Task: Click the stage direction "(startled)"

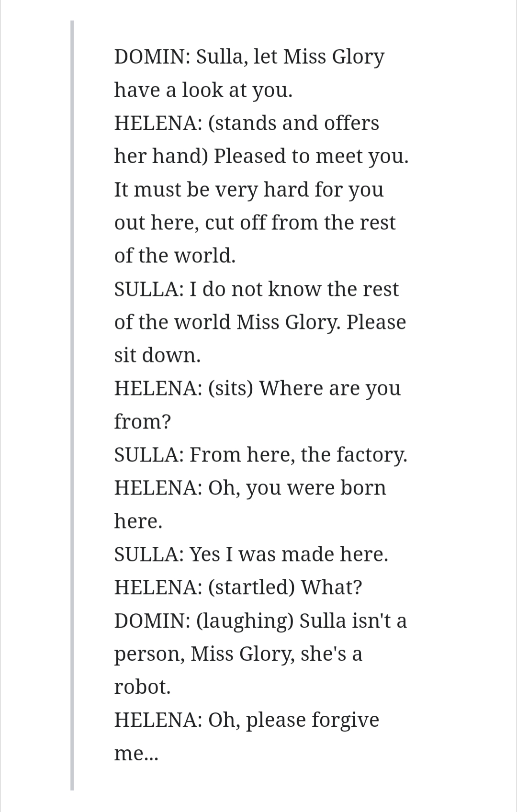Action: [251, 587]
